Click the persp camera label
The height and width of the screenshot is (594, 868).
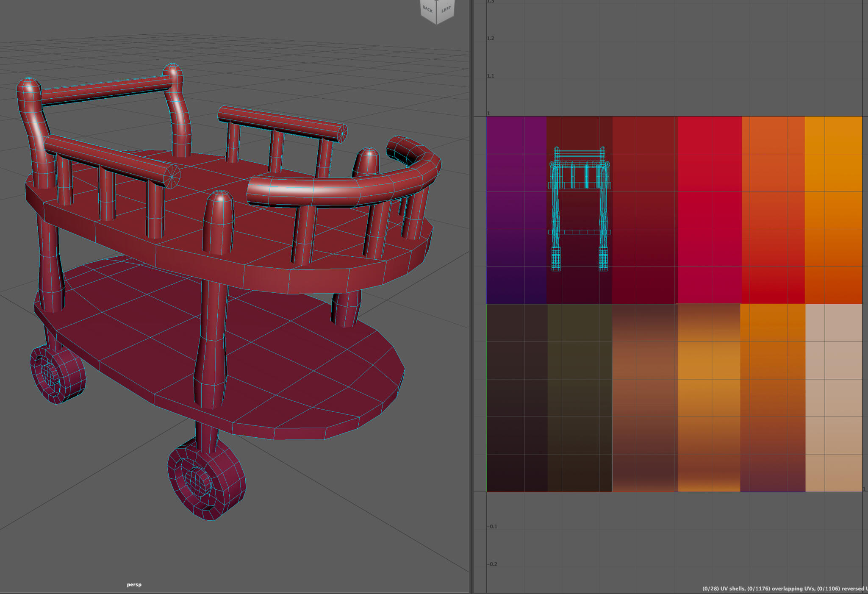coord(134,585)
